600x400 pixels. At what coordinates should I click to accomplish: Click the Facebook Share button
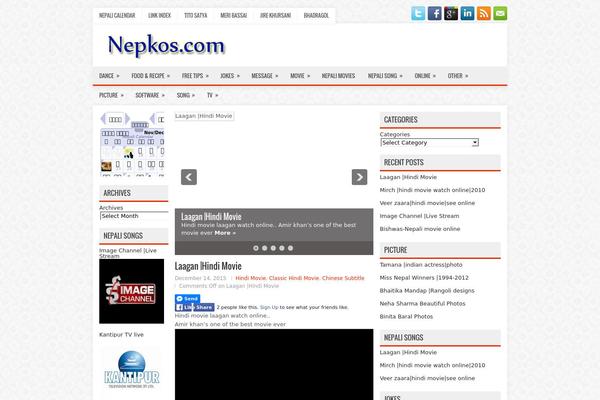point(202,307)
